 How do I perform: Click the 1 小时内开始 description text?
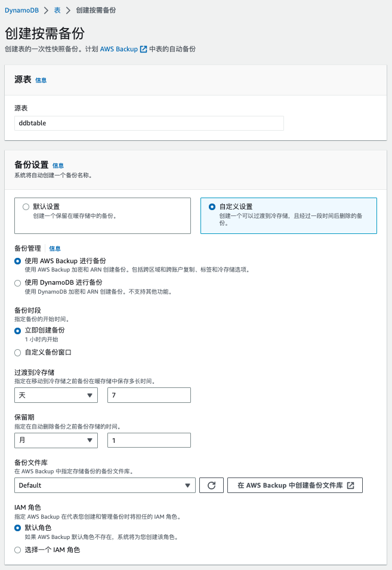click(41, 340)
